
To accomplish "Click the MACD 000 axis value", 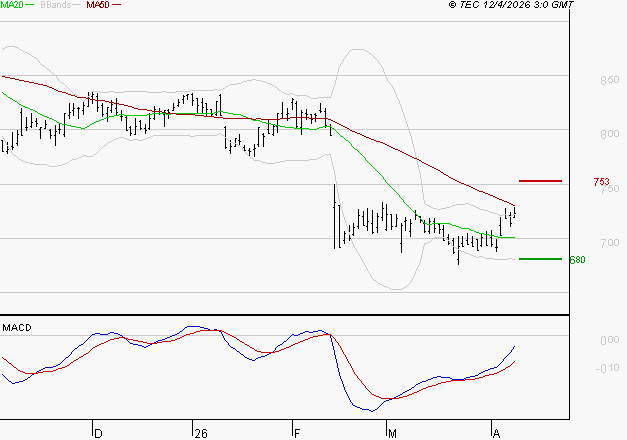I will [610, 340].
